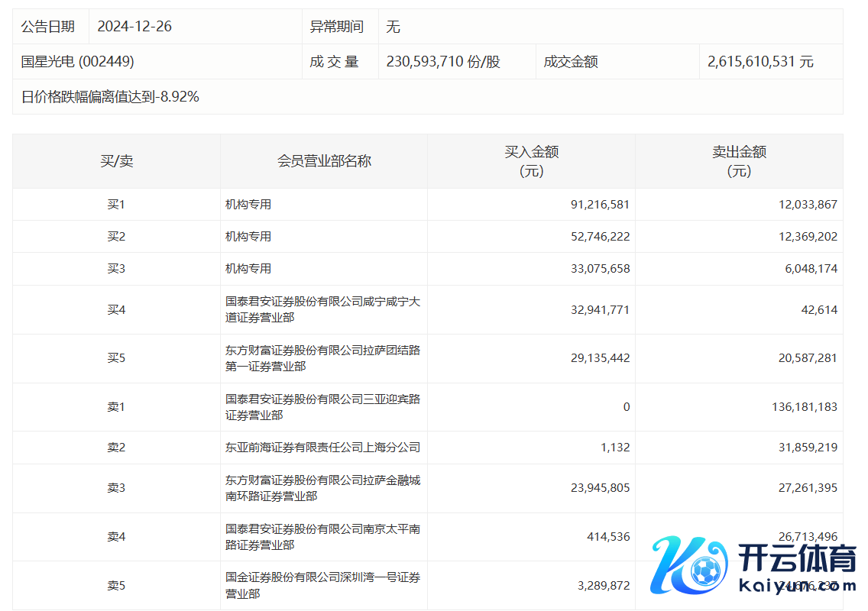The height and width of the screenshot is (611, 868).
Task: Click the trading volume 230,593,710 value
Action: pos(443,62)
